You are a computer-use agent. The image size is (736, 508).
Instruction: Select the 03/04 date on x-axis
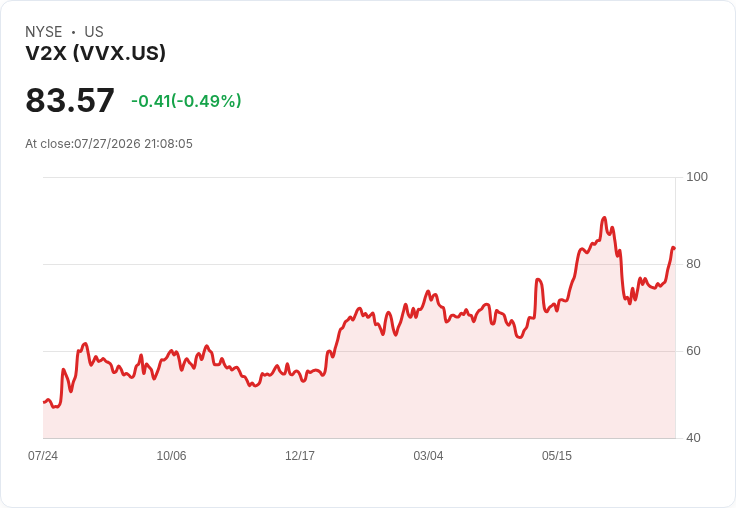(x=428, y=456)
